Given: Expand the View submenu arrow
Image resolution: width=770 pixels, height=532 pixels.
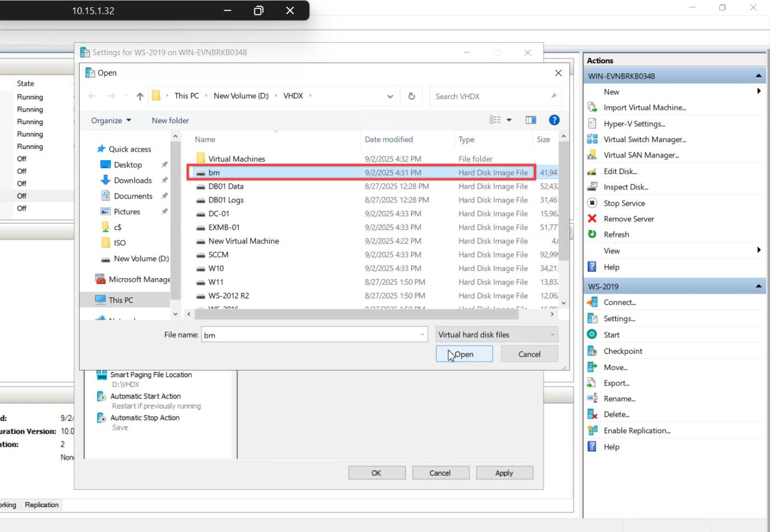Looking at the screenshot, I should 759,250.
